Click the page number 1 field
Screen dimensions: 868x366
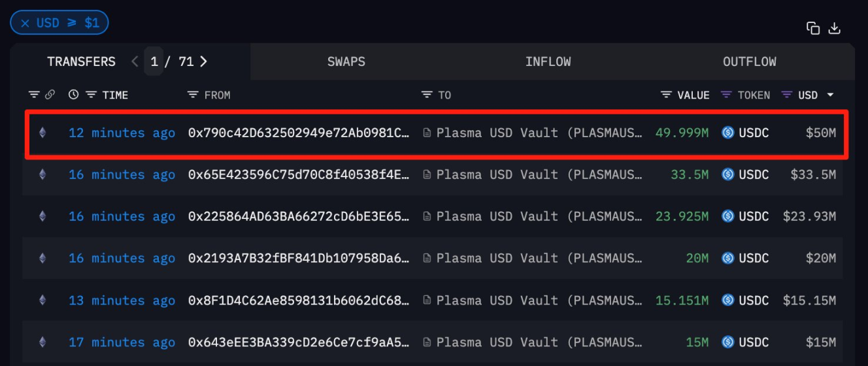[x=154, y=61]
